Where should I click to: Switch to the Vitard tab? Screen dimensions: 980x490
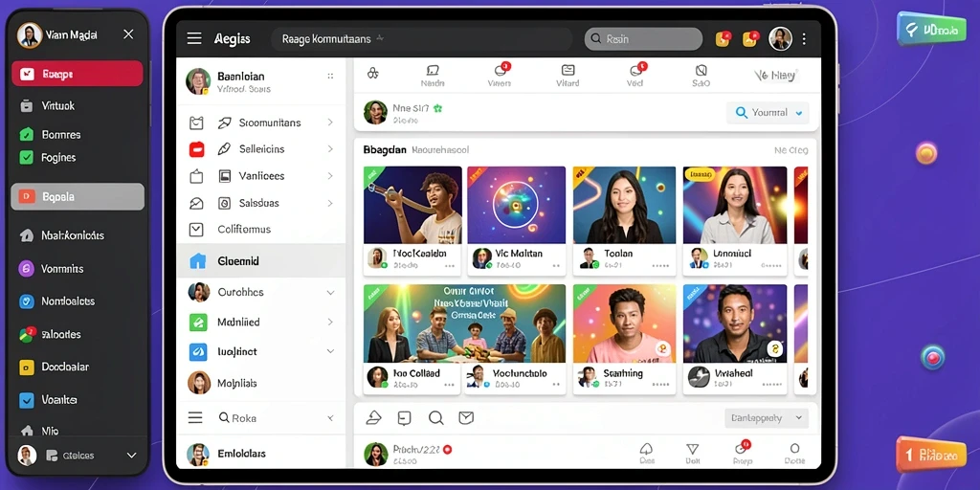click(568, 75)
